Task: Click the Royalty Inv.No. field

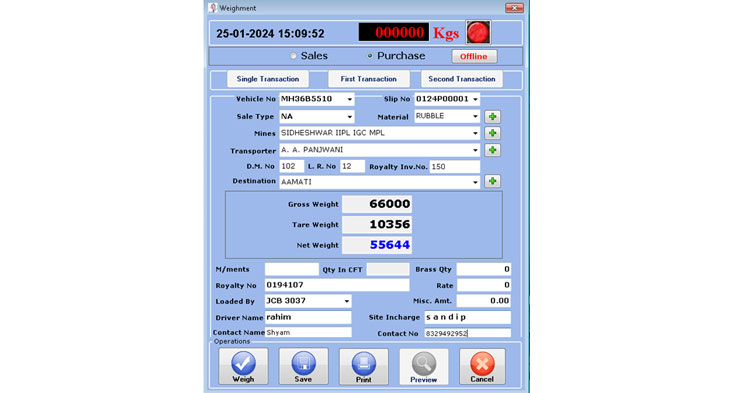Action: (x=455, y=167)
